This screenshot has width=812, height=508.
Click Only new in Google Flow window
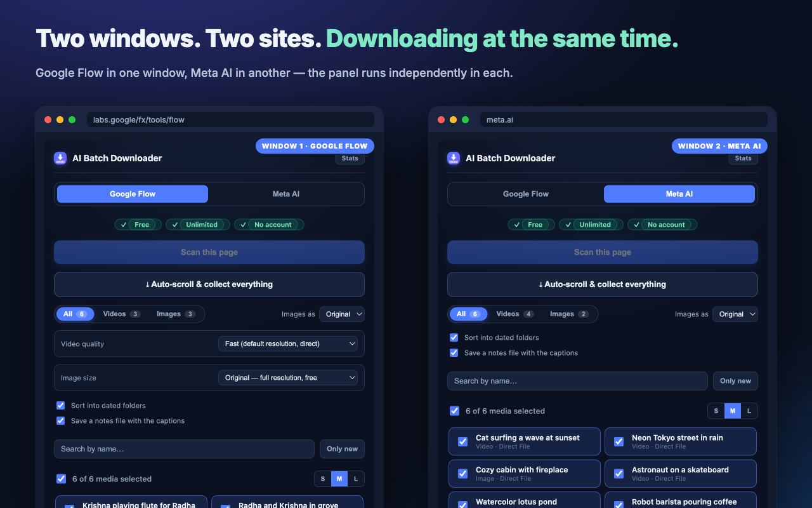click(x=343, y=449)
